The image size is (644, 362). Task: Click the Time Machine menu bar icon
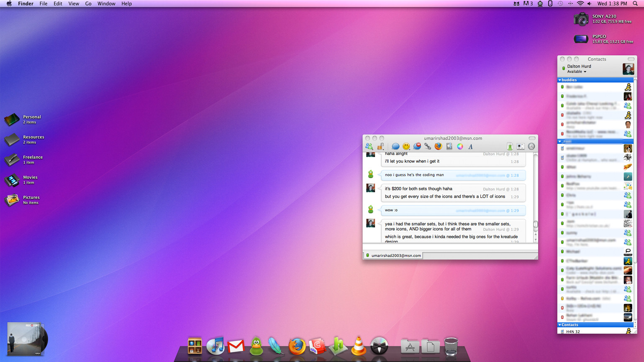560,4
